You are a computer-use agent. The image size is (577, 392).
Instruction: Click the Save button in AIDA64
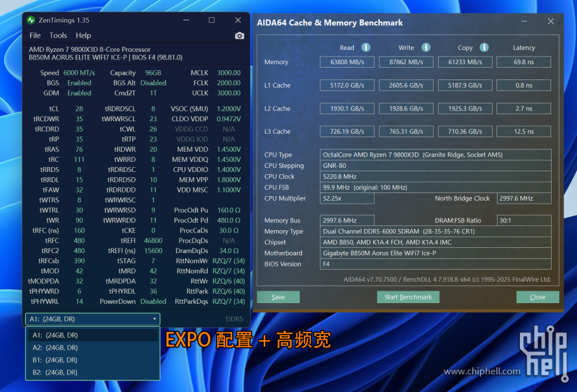pos(278,297)
